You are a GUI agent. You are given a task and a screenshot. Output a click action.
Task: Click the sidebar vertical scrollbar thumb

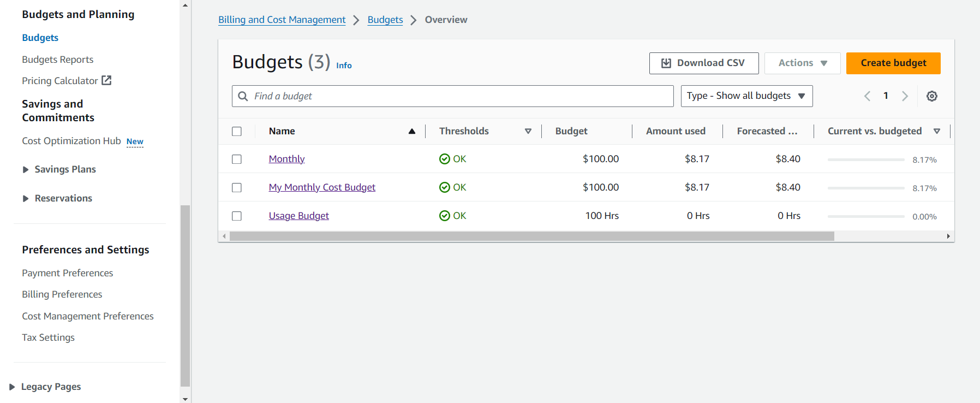tap(185, 295)
